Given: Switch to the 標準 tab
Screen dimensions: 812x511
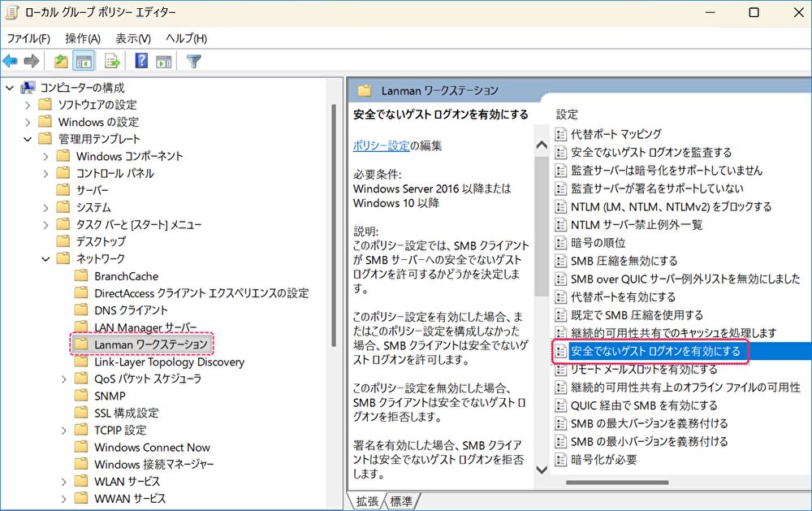Looking at the screenshot, I should pyautogui.click(x=401, y=501).
